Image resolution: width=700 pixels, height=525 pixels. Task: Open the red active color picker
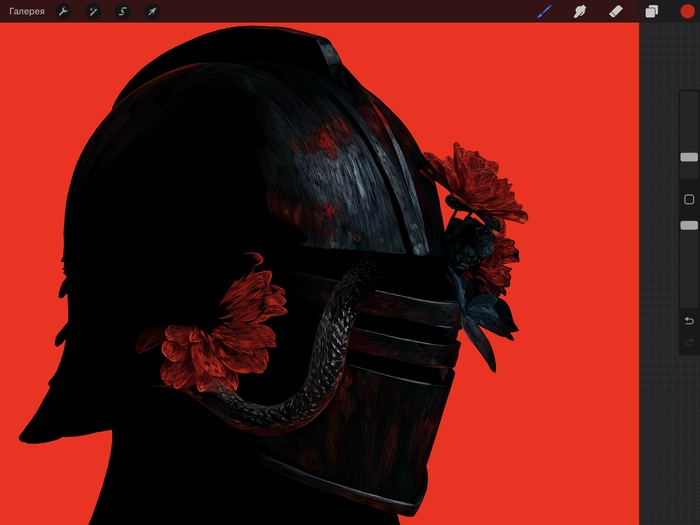[x=687, y=11]
